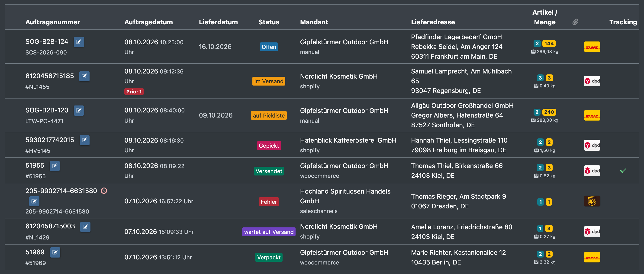Click weight icon beside 286,08 kg
Screen dimensions: 644x274
click(x=533, y=51)
